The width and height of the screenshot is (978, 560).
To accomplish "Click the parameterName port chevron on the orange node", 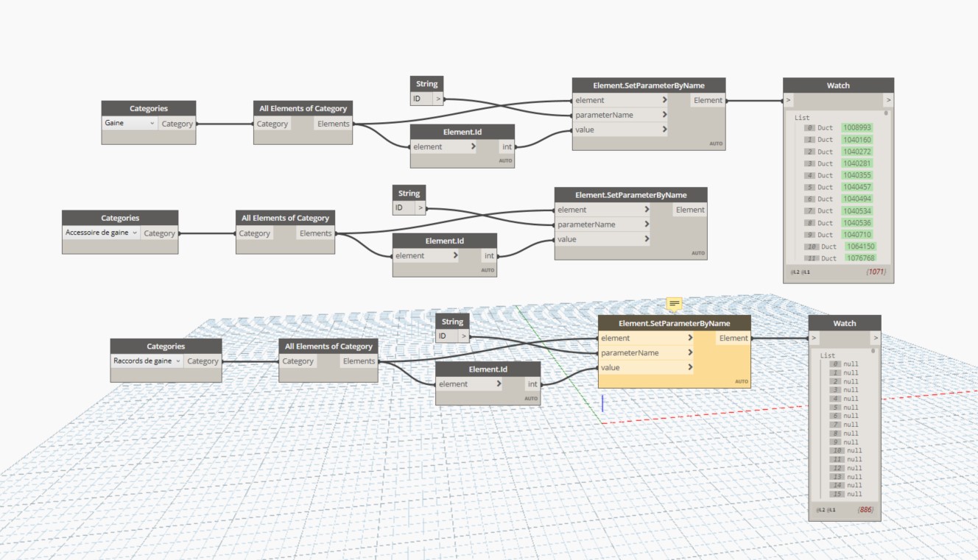I will [690, 353].
